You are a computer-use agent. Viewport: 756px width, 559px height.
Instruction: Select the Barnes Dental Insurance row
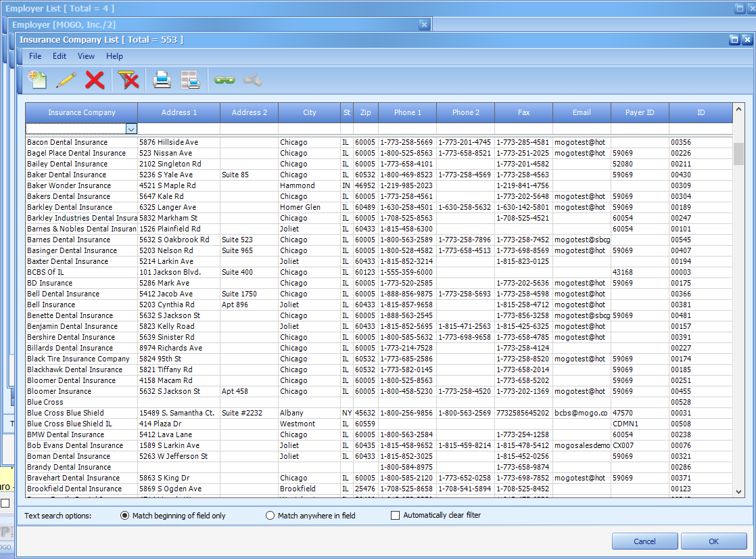(x=379, y=240)
